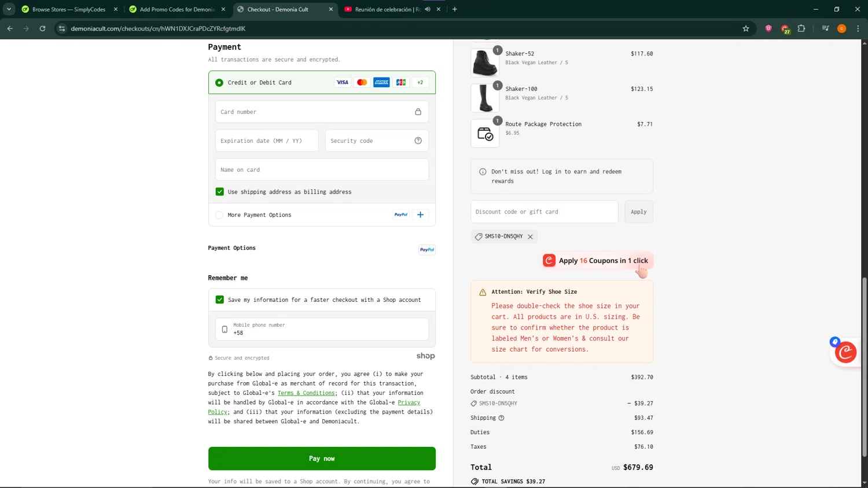Click the Discount code or gift card field

544,212
